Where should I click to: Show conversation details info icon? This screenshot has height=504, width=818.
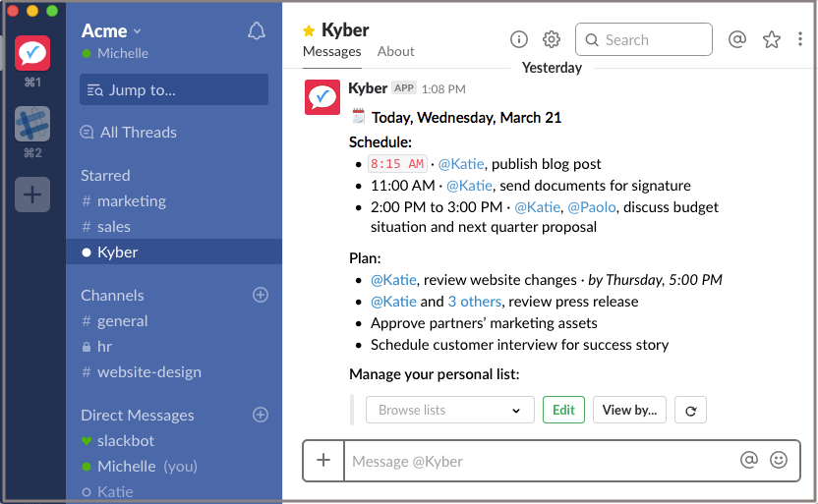[x=518, y=39]
